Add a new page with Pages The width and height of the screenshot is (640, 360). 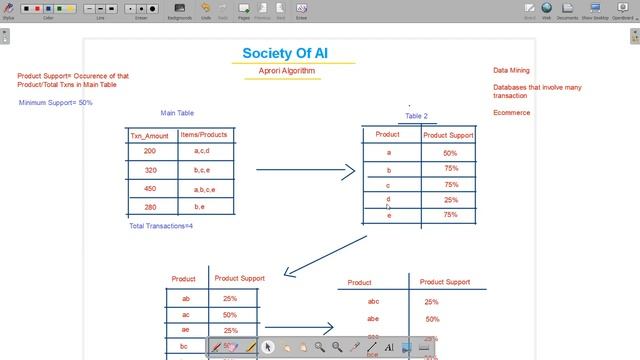point(244,10)
